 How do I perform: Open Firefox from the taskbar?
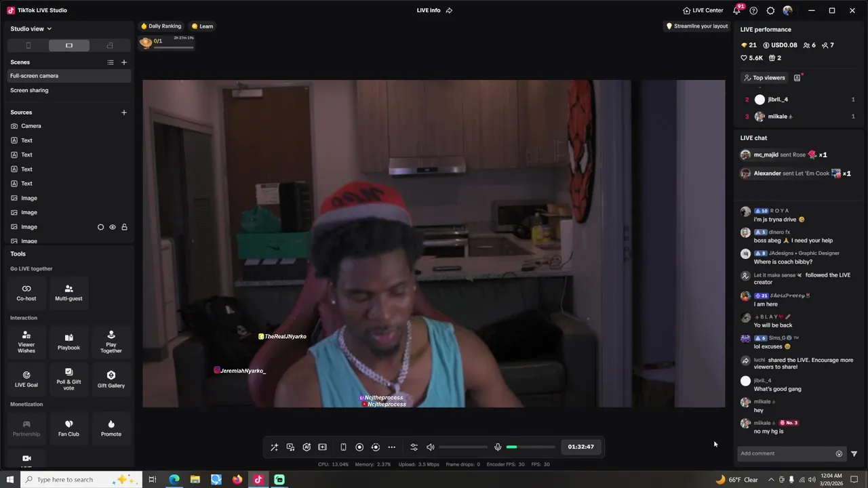237,480
